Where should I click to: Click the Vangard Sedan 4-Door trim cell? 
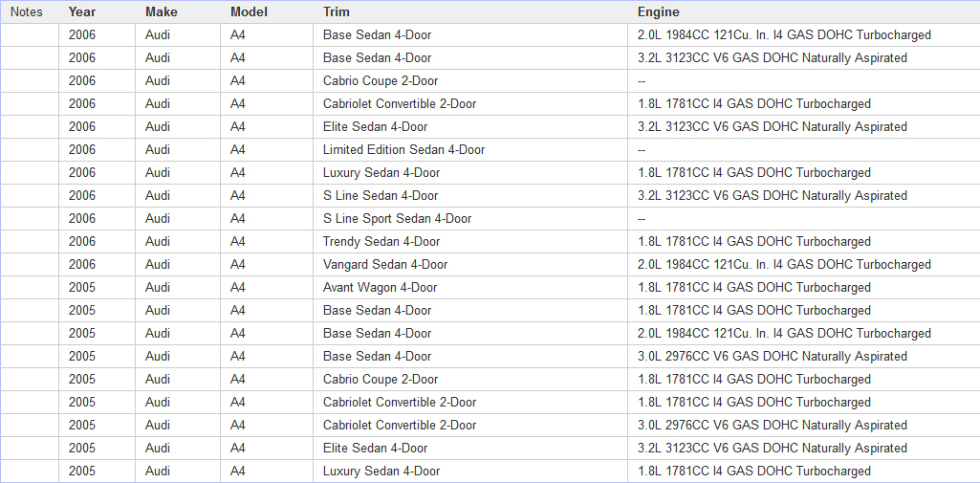(385, 265)
